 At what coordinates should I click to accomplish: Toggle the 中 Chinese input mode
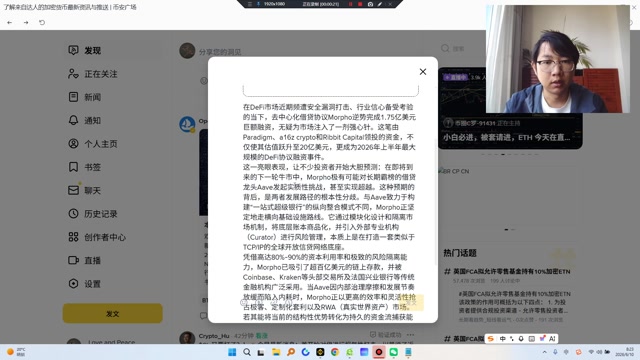(502, 339)
